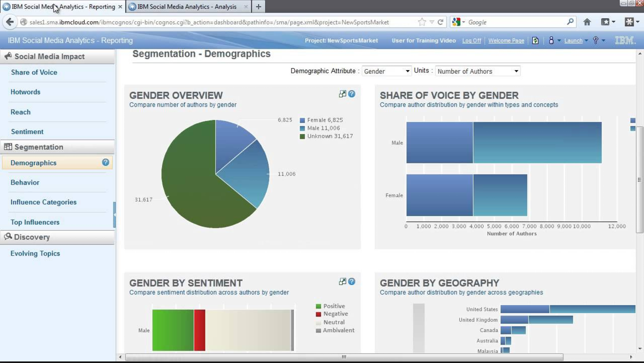Click the Positive sentiment legend swatch
This screenshot has width=644, height=363.
click(x=318, y=306)
